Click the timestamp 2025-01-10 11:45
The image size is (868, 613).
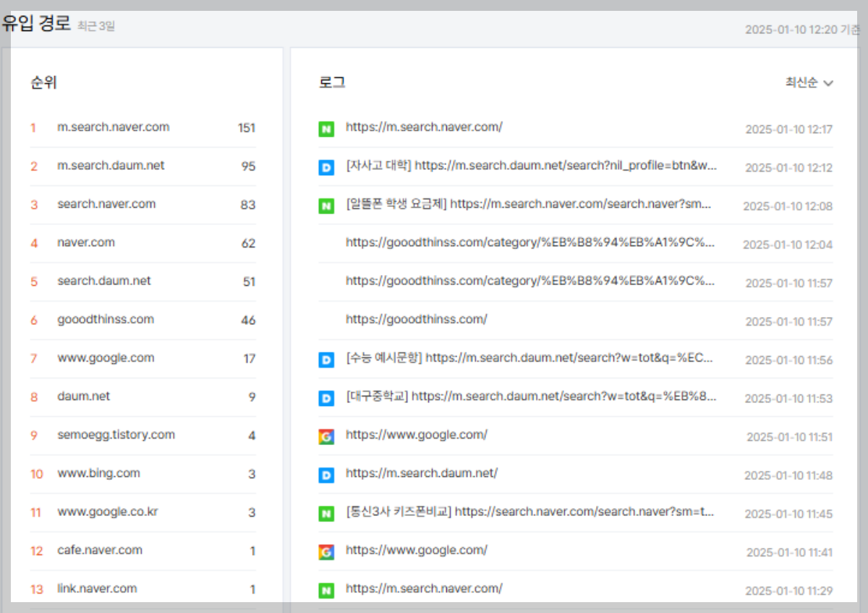point(788,513)
